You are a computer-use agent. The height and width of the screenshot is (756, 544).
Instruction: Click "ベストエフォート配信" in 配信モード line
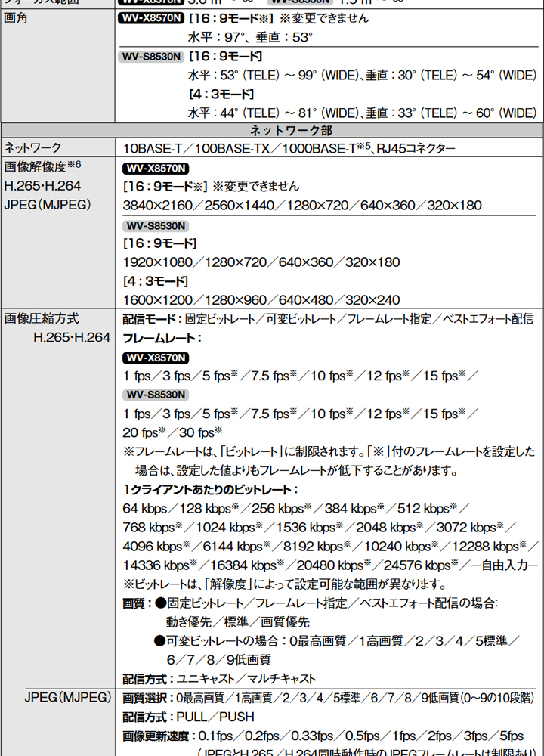click(x=487, y=319)
